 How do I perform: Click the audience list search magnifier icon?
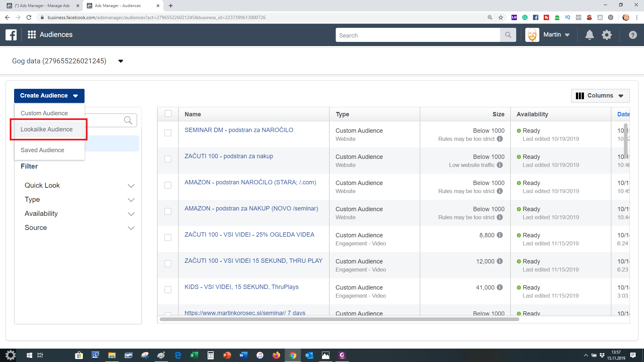128,120
